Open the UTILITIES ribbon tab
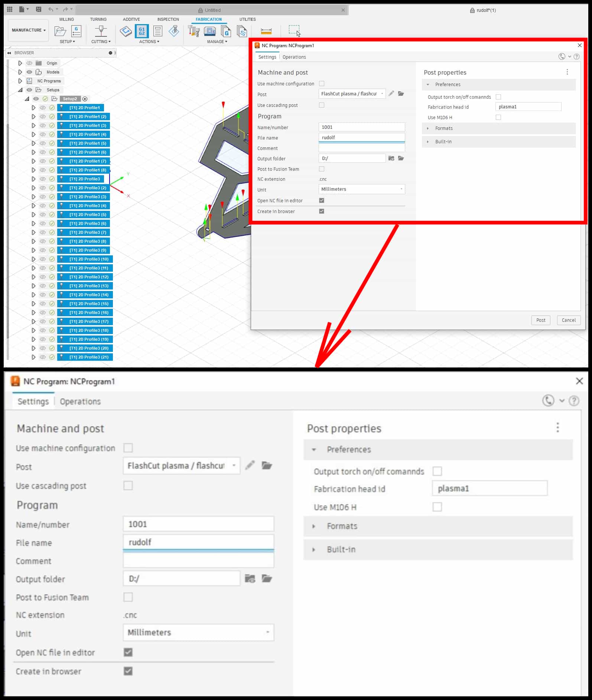This screenshot has width=592, height=700. [x=247, y=19]
